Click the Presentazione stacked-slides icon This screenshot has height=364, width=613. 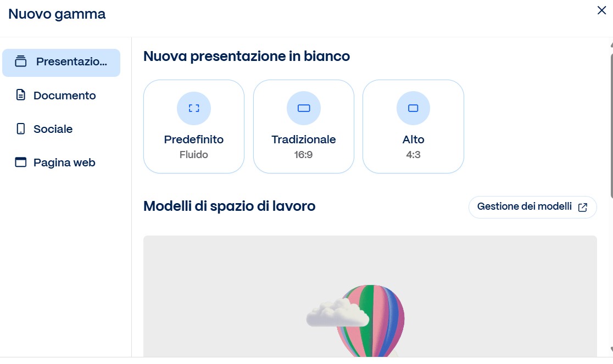coord(21,61)
